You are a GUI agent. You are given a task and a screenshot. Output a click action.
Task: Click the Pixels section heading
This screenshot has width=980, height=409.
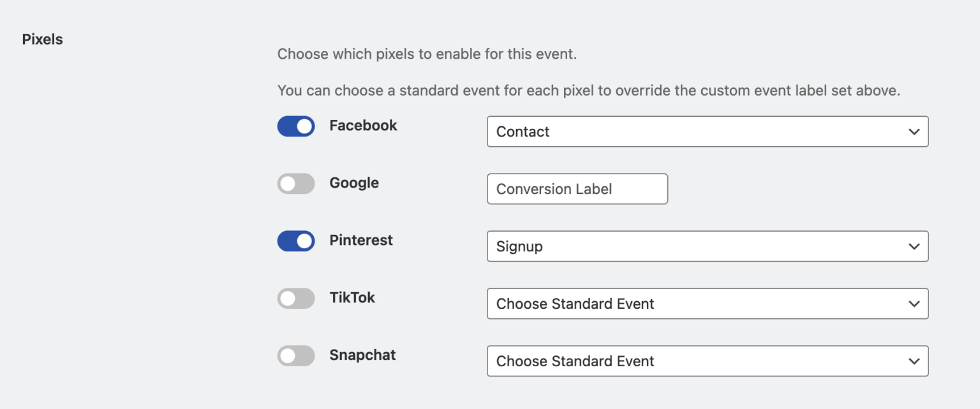43,40
